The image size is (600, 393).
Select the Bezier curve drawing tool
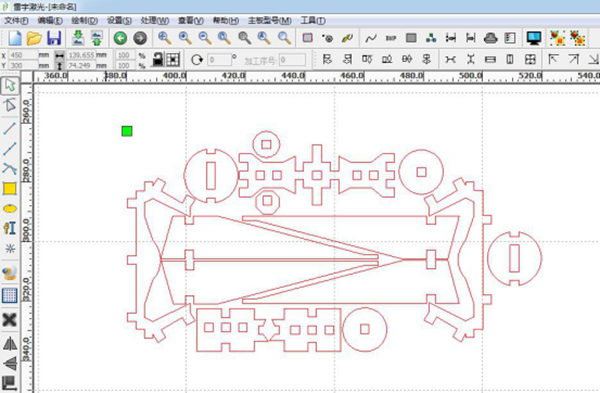pyautogui.click(x=10, y=169)
